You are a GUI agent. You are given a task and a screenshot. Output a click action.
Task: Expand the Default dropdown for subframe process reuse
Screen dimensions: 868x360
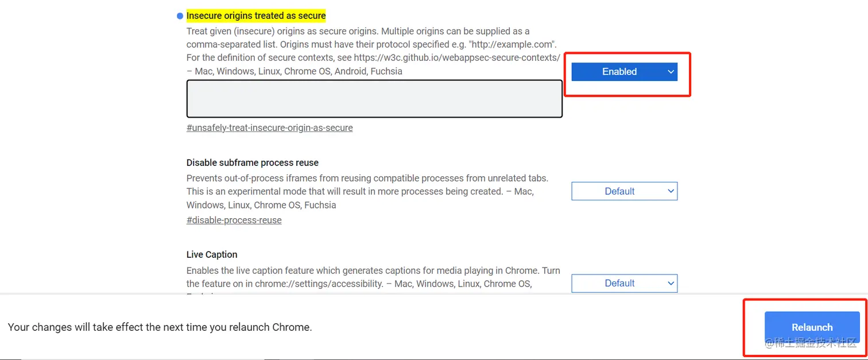[624, 191]
